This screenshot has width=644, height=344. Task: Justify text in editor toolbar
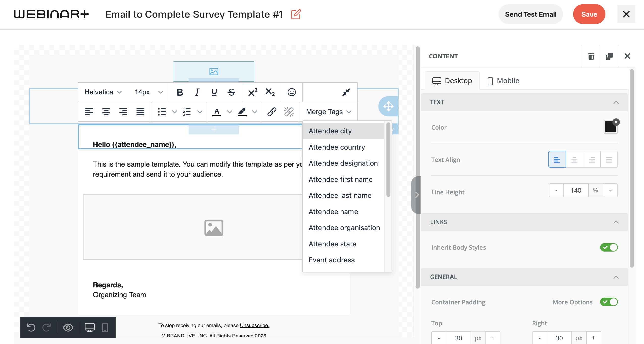[x=140, y=112]
